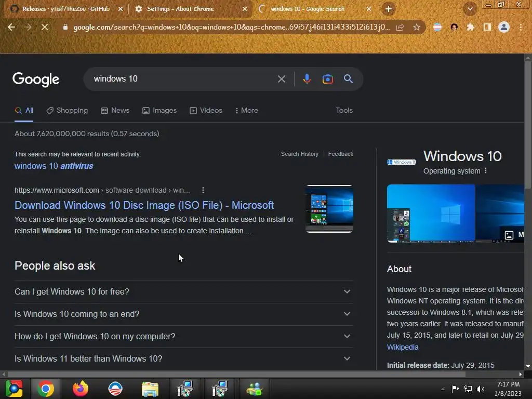The width and height of the screenshot is (532, 399).
Task: Show hidden tray icons arrow
Action: coord(443,390)
